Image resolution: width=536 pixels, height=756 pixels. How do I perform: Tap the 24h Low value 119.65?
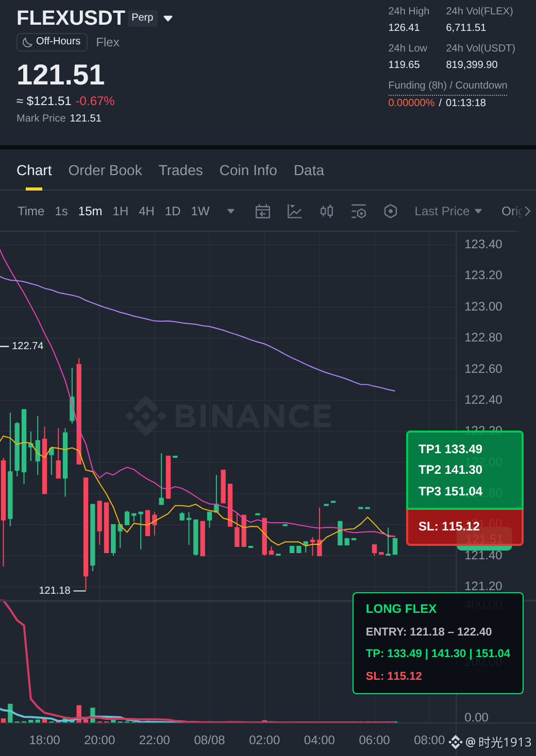tap(404, 65)
